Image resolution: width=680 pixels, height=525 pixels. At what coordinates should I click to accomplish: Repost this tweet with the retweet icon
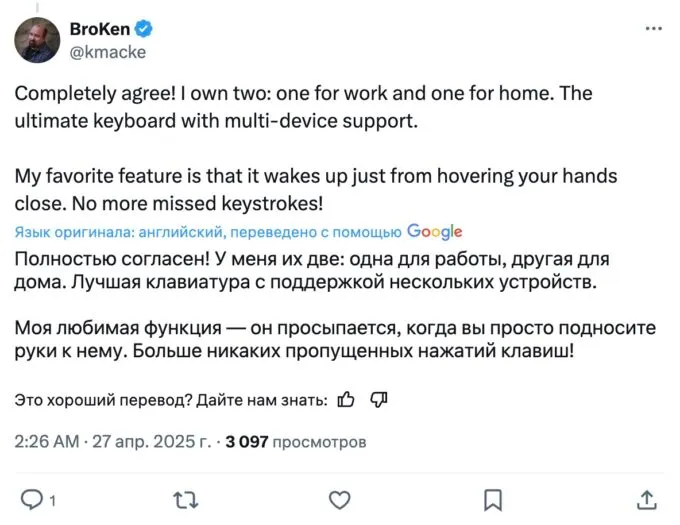point(186,498)
